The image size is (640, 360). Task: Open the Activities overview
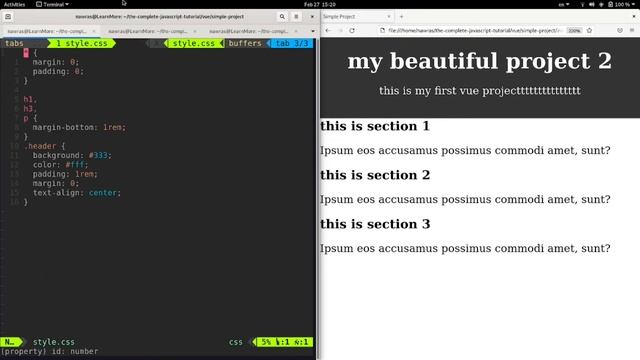[x=14, y=4]
